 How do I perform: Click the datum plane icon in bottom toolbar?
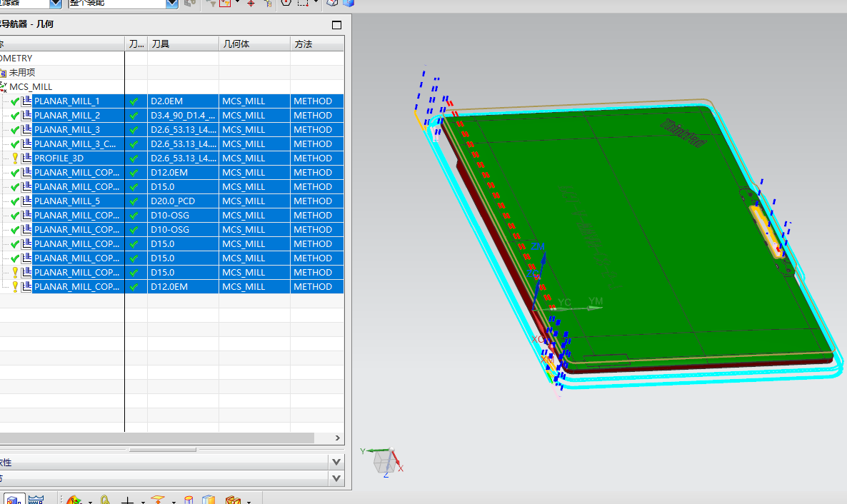(158, 500)
